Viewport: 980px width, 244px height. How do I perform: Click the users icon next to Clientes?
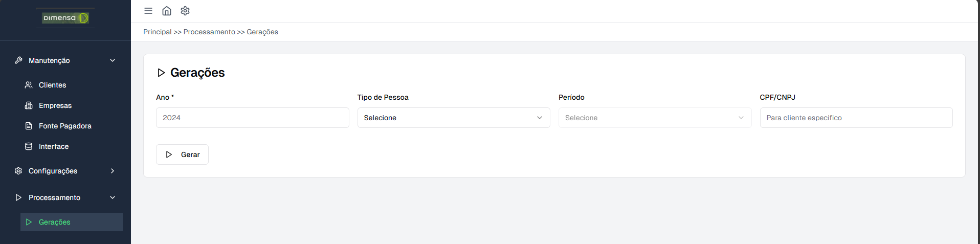[x=29, y=85]
